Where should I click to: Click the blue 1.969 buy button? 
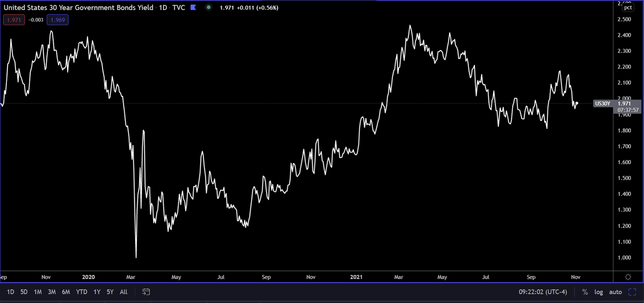(x=57, y=20)
